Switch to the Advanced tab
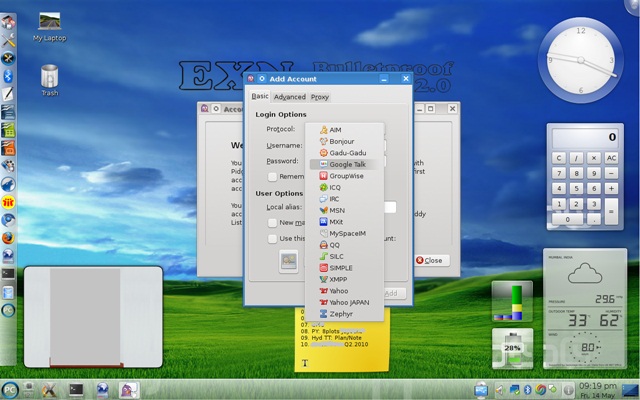This screenshot has width=640, height=400. click(x=290, y=97)
